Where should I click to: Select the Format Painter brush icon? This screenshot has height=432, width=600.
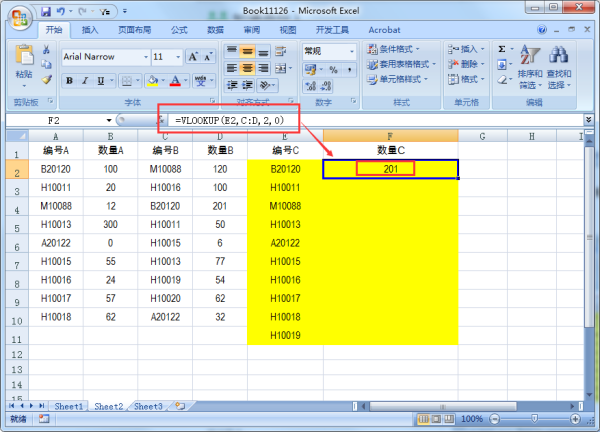pyautogui.click(x=48, y=82)
